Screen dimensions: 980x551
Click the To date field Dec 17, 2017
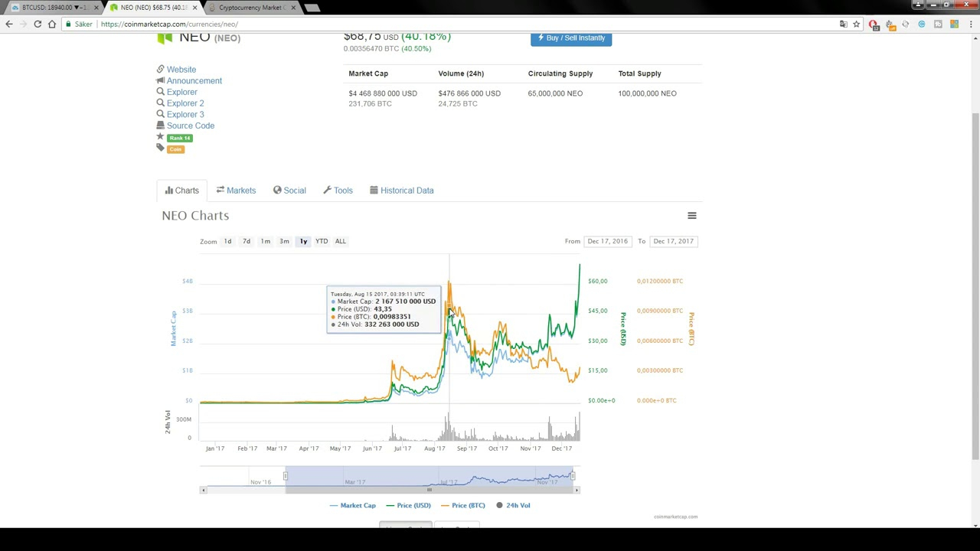[674, 241]
